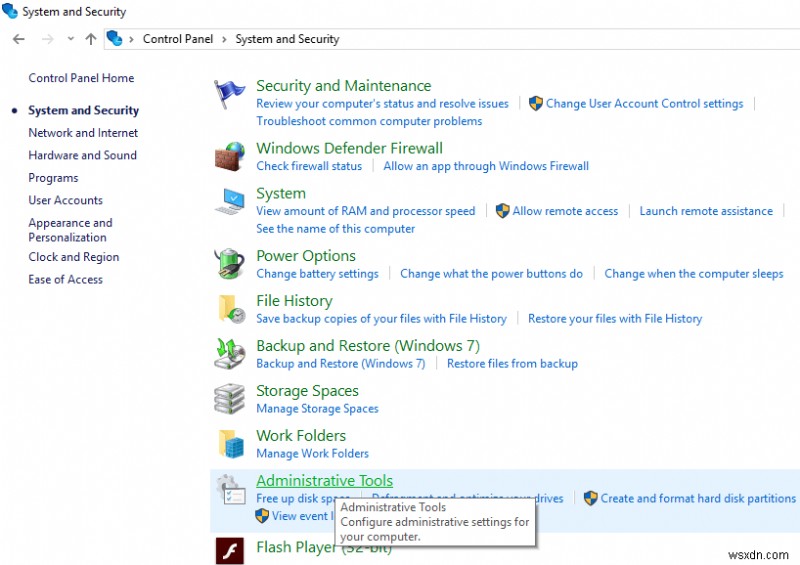The image size is (800, 565).
Task: Open Network and Internet in the sidebar
Action: (83, 133)
